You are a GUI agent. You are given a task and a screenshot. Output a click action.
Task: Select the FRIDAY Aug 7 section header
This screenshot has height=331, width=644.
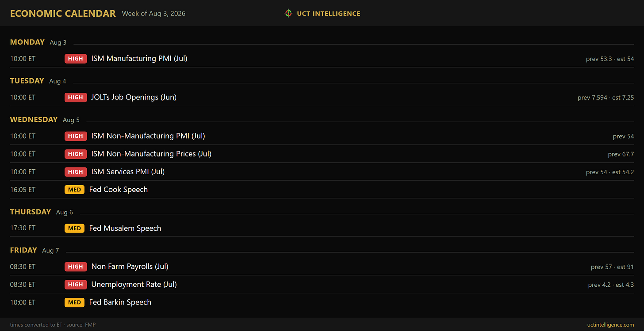click(x=34, y=250)
